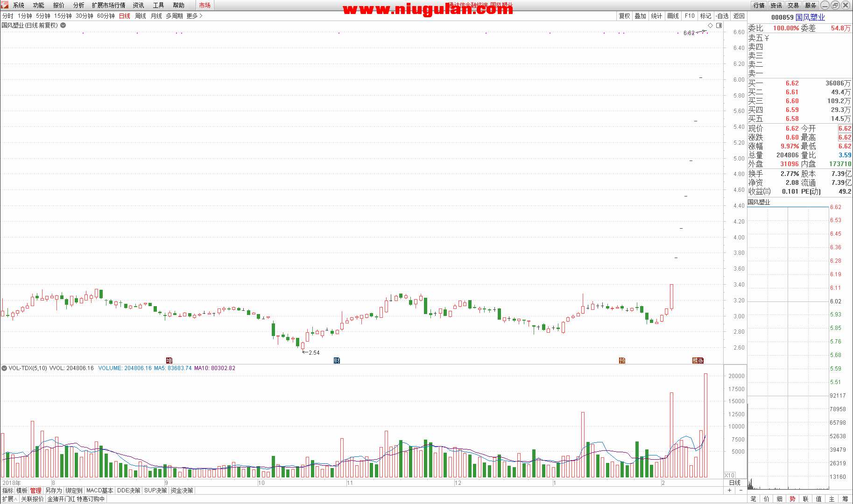Select the MACD基本 template
853x504 pixels.
click(x=100, y=490)
